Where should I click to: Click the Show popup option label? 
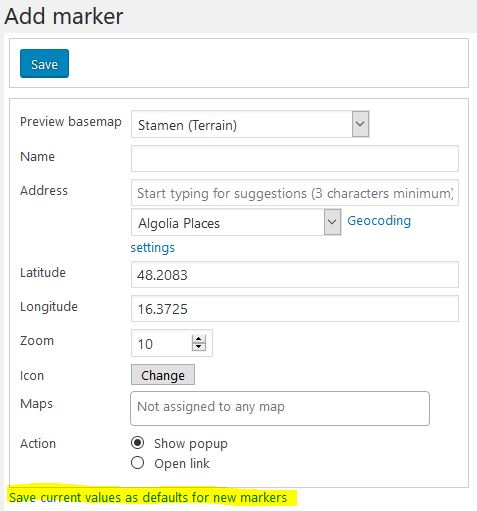(x=191, y=444)
